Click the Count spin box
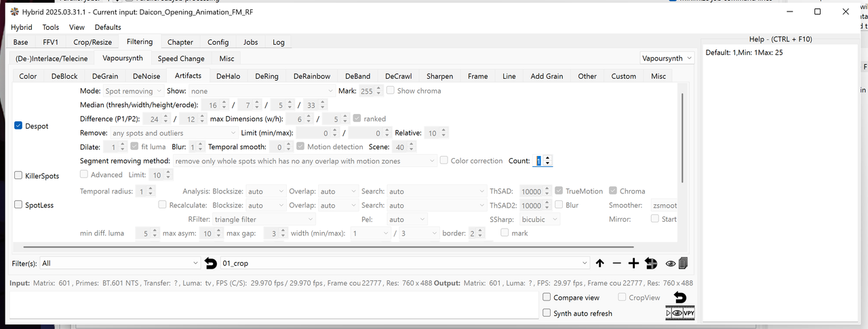Screen dimensions: 868x329 (542, 161)
